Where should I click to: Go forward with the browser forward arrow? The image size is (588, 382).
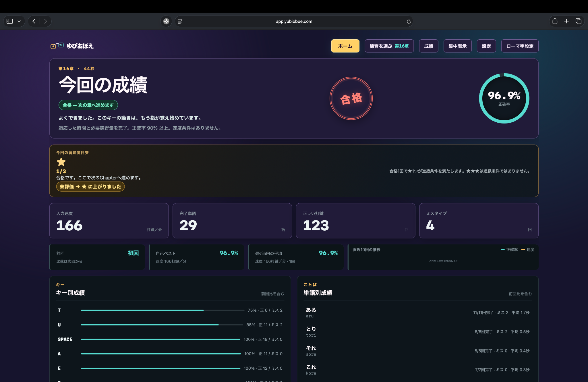pyautogui.click(x=45, y=21)
